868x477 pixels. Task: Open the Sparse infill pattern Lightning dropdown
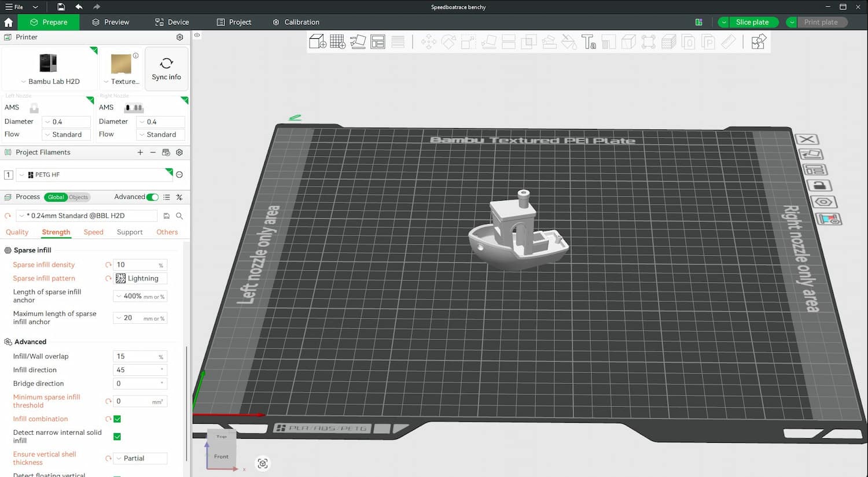140,279
